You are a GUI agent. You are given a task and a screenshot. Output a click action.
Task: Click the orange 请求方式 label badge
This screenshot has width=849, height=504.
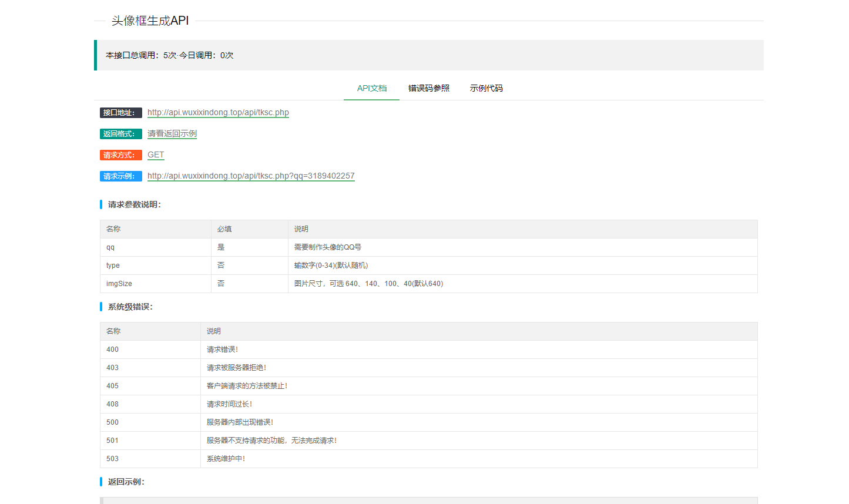[120, 155]
